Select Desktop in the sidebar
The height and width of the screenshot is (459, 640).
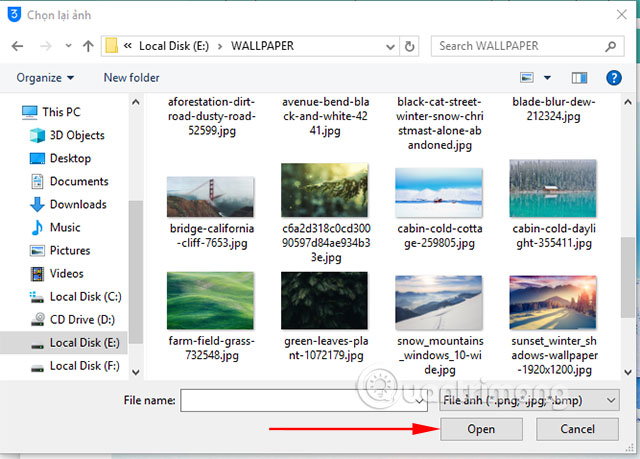pyautogui.click(x=60, y=158)
